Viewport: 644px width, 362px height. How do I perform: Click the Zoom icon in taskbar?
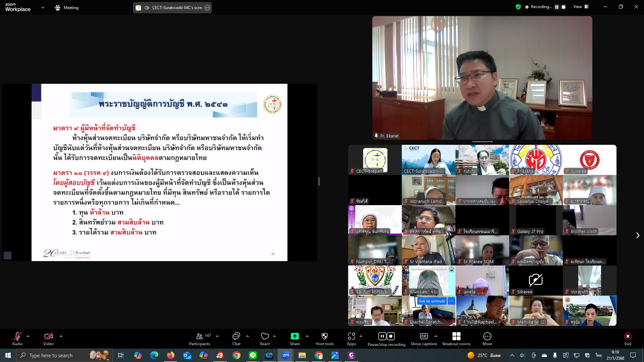click(286, 355)
